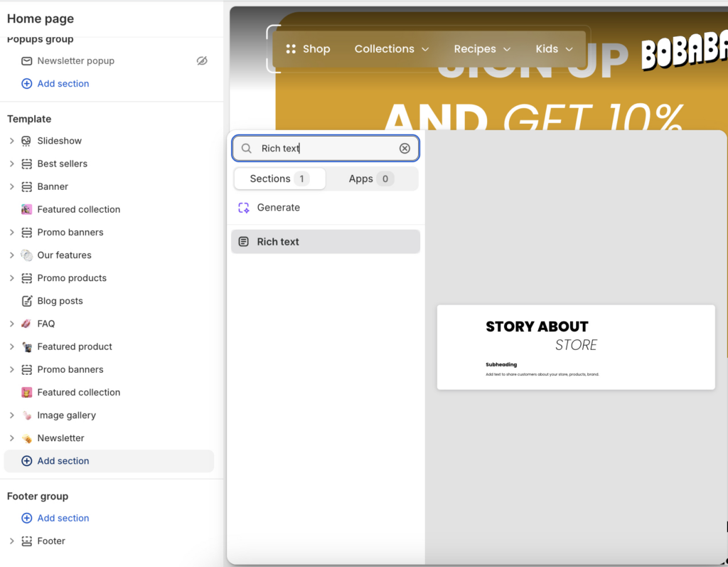Select the Blog posts section
The height and width of the screenshot is (567, 728).
point(109,301)
